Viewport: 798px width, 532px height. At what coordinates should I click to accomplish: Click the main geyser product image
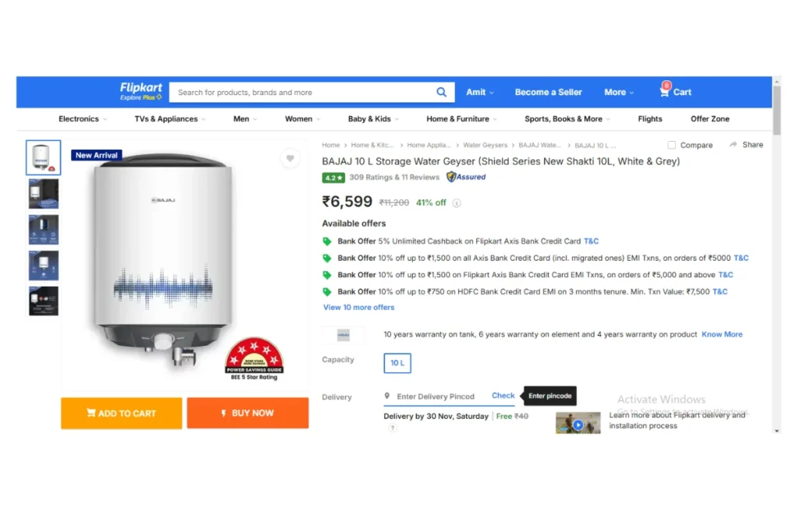pos(163,259)
